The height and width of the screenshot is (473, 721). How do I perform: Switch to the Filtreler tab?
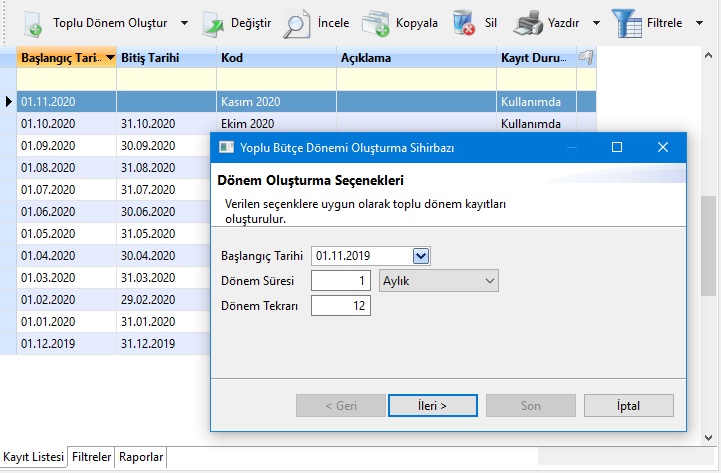pos(92,457)
